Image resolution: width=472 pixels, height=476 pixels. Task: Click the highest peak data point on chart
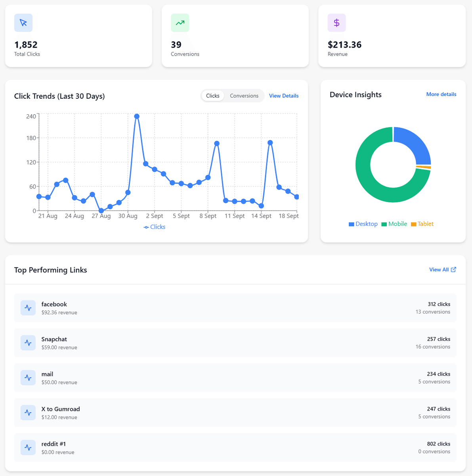click(x=137, y=116)
